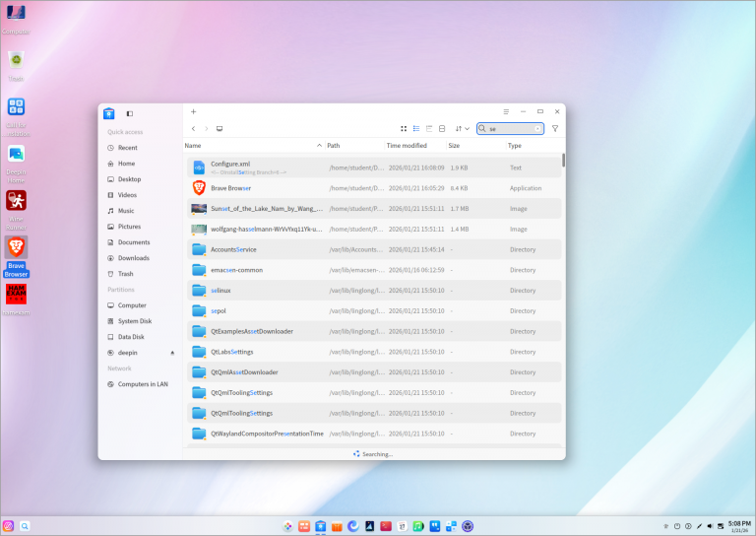Viewport: 756px width, 536px height.
Task: Select the QtQmlAssetDownloader folder
Action: point(374,372)
